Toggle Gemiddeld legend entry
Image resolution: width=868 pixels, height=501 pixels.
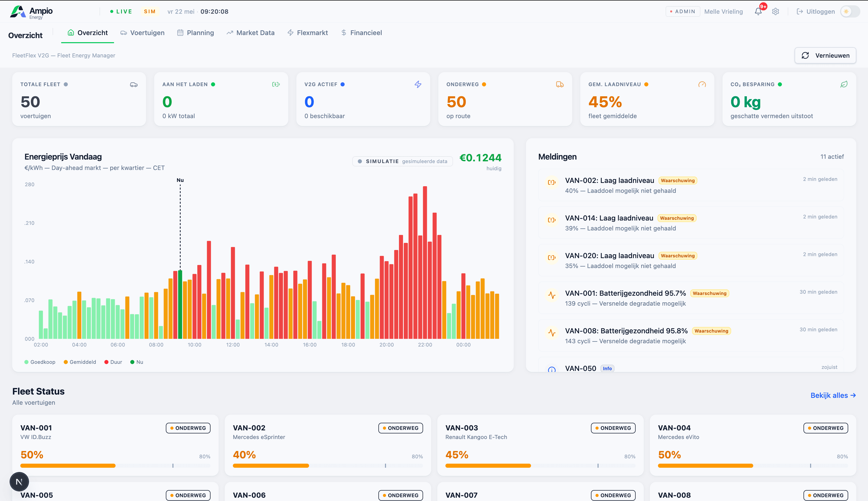point(80,362)
